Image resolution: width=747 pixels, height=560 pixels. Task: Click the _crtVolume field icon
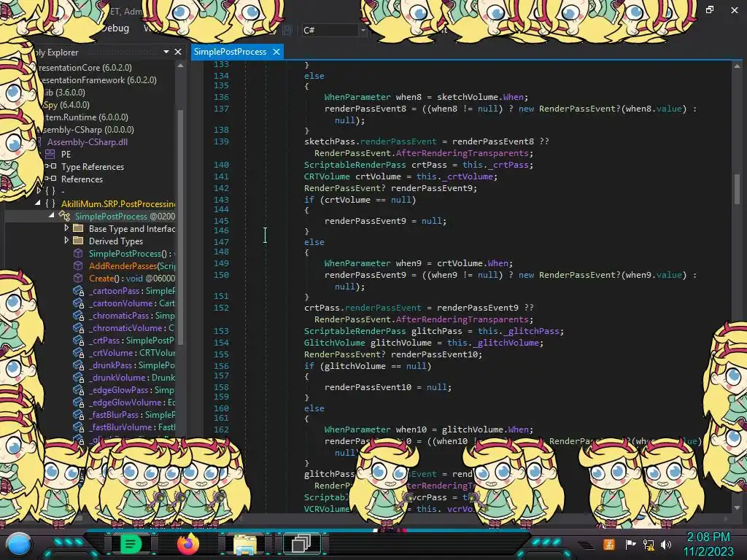[79, 353]
